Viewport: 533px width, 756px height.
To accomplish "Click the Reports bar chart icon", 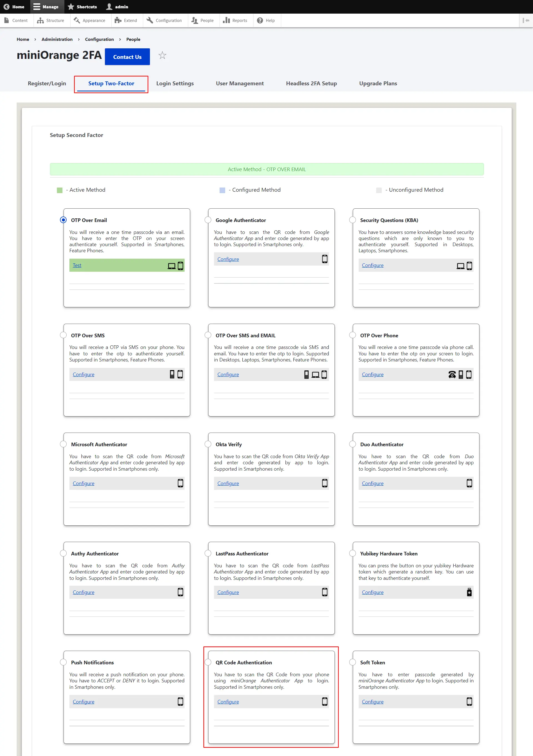I will point(226,20).
